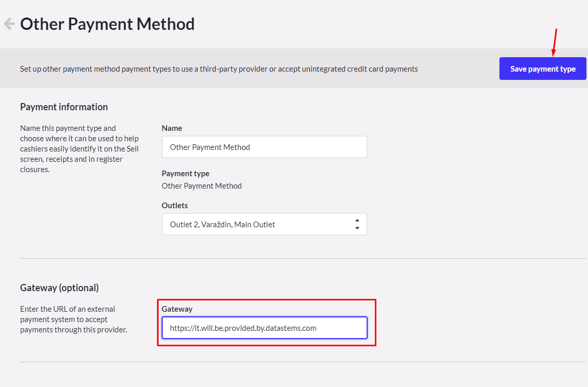Click the Other Payment Method page title
This screenshot has width=588, height=387.
pos(107,24)
